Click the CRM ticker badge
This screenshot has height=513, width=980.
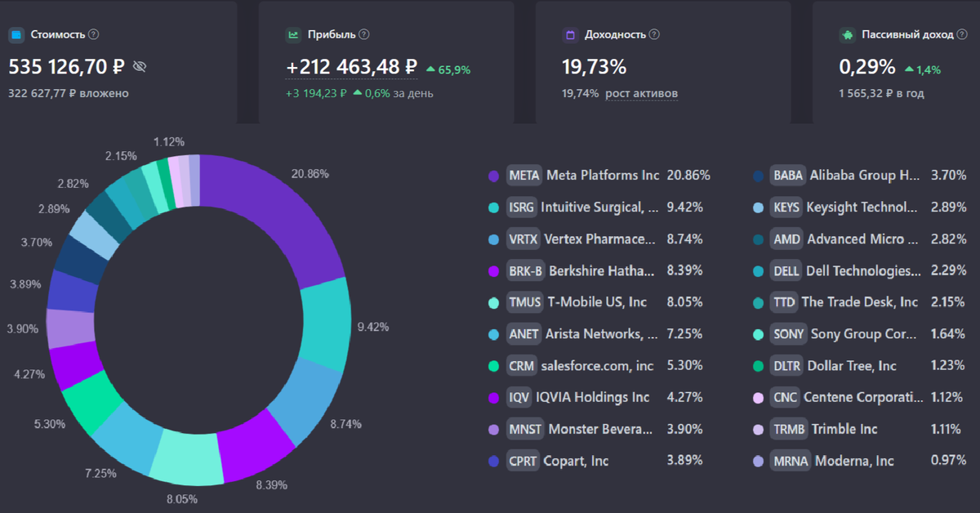[x=521, y=366]
